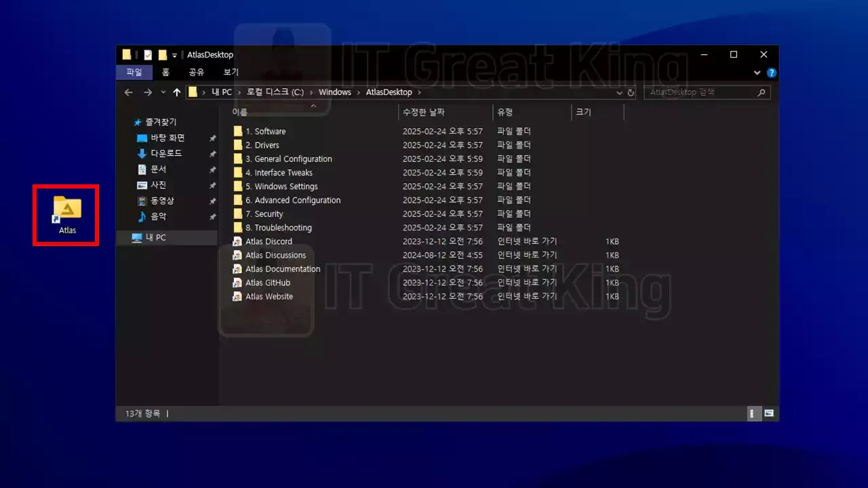
Task: Click the window's title bar folder icon
Action: (x=127, y=55)
